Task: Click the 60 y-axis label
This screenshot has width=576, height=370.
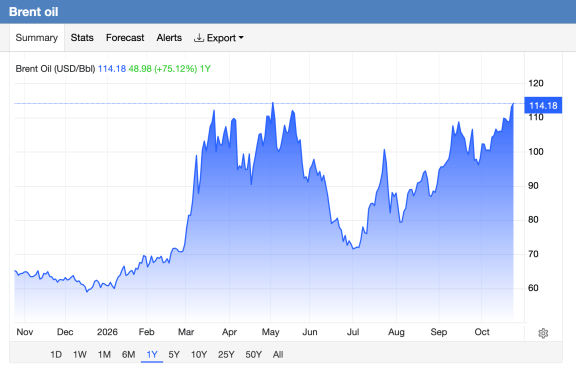Action: point(533,288)
